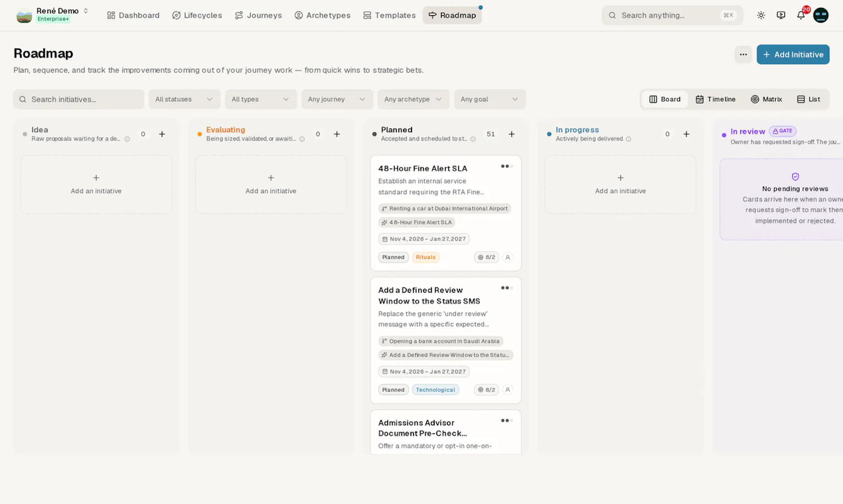
Task: Show info for the Planned column description
Action: pyautogui.click(x=473, y=139)
